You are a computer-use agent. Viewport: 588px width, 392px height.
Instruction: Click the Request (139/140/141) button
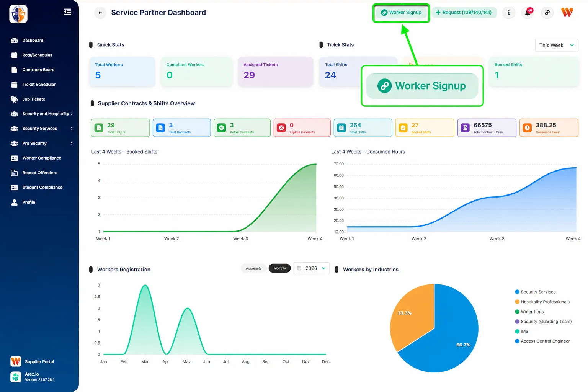pos(464,13)
